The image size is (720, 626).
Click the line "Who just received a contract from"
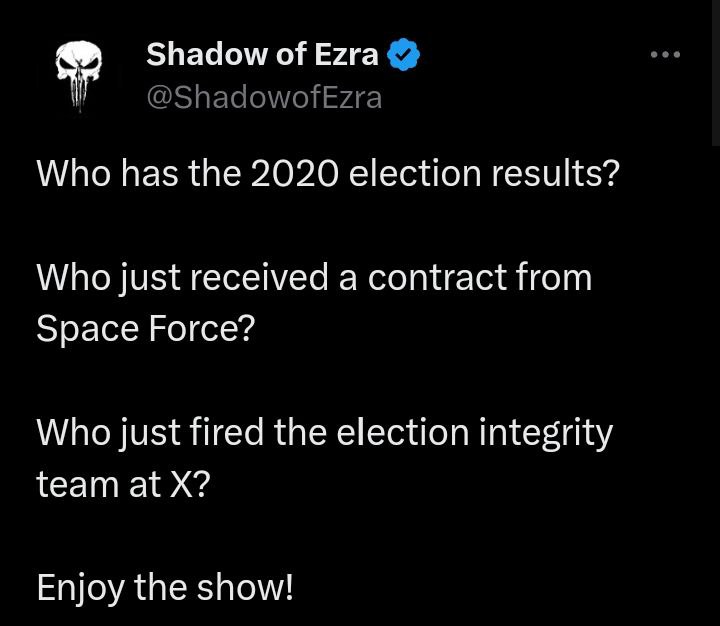click(314, 277)
